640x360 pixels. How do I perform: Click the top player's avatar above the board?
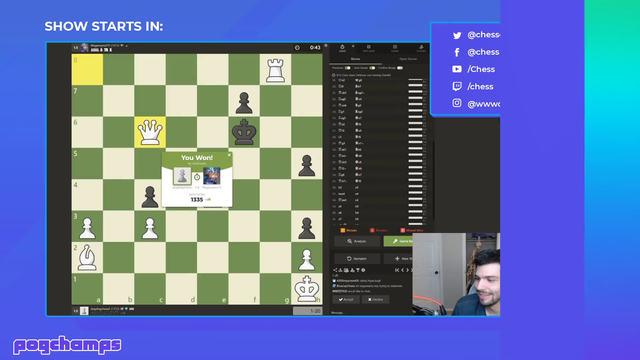pyautogui.click(x=84, y=48)
